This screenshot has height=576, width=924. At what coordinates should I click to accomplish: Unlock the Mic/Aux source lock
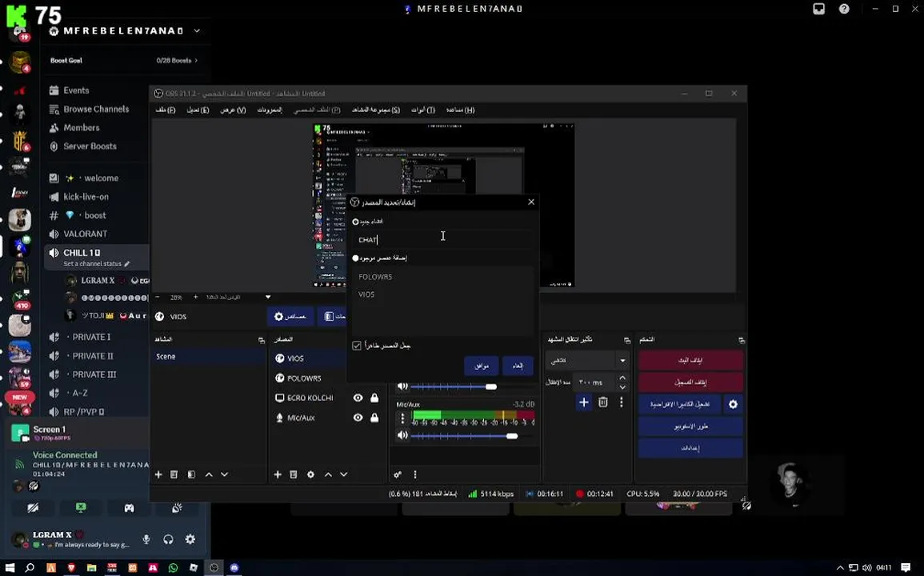374,418
